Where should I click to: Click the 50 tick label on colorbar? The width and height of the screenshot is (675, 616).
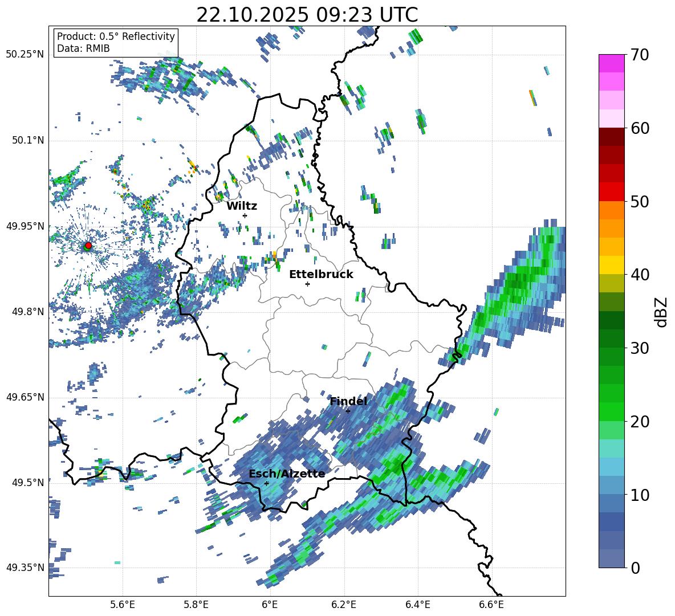pos(640,202)
